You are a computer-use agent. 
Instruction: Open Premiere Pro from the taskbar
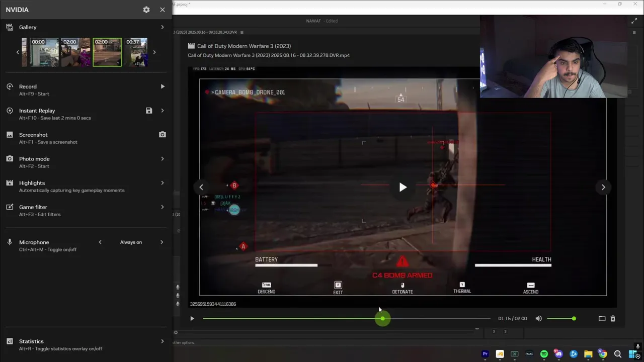point(485,354)
